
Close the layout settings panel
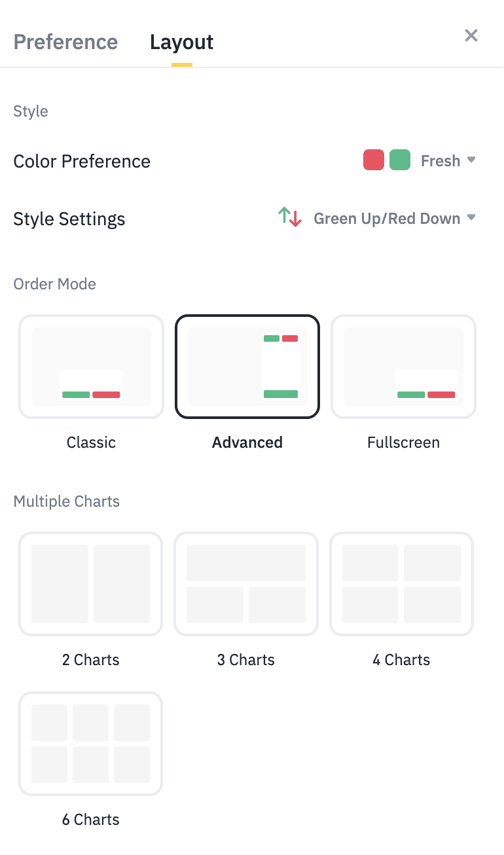coord(471,35)
